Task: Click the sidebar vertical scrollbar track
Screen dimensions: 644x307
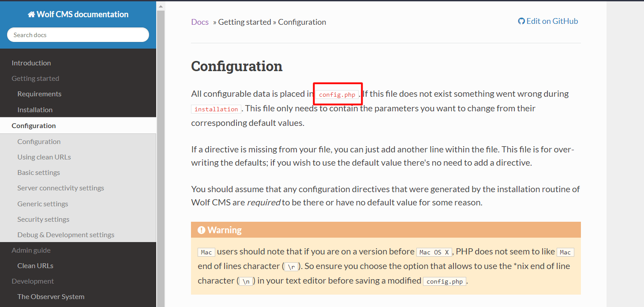Action: pos(161,159)
